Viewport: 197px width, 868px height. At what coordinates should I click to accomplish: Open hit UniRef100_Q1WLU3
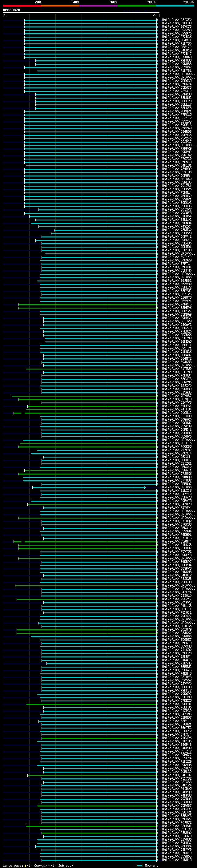[x=177, y=23]
